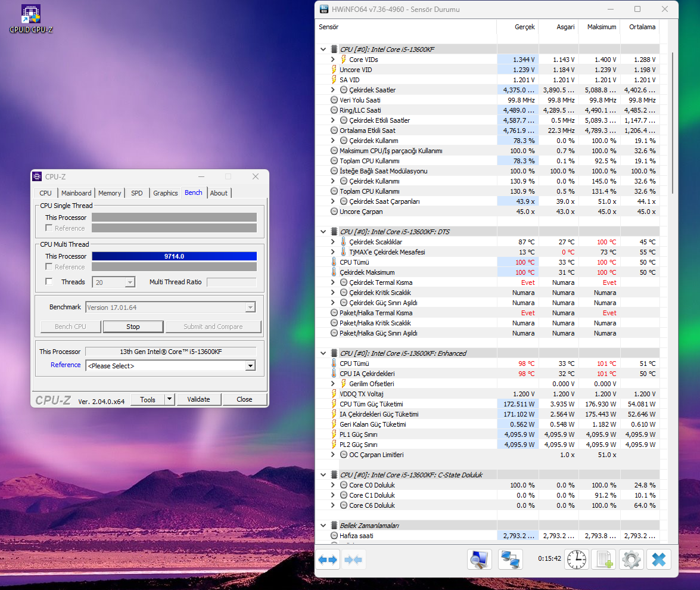The width and height of the screenshot is (700, 590).
Task: Click the Gerçek column header
Action: click(x=518, y=27)
